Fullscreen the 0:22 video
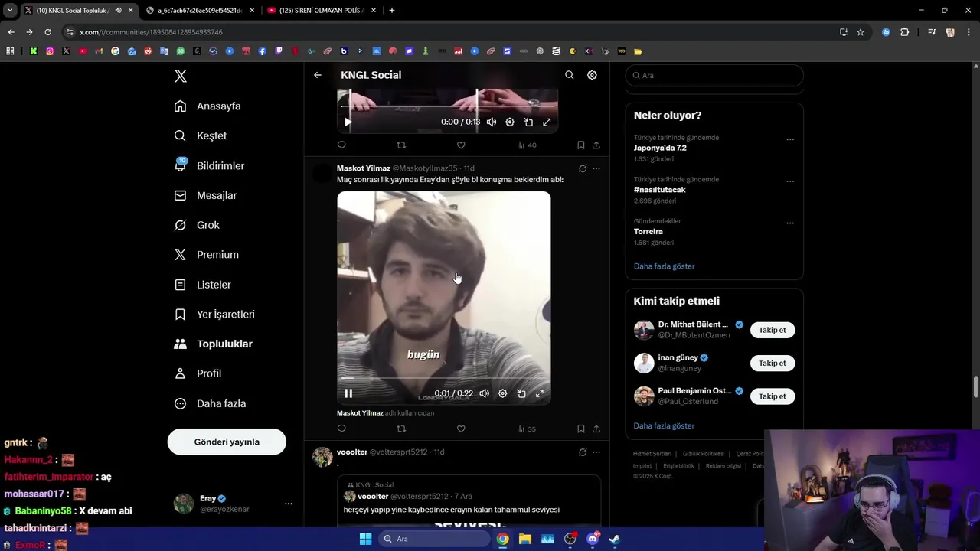The width and height of the screenshot is (980, 551). (539, 393)
